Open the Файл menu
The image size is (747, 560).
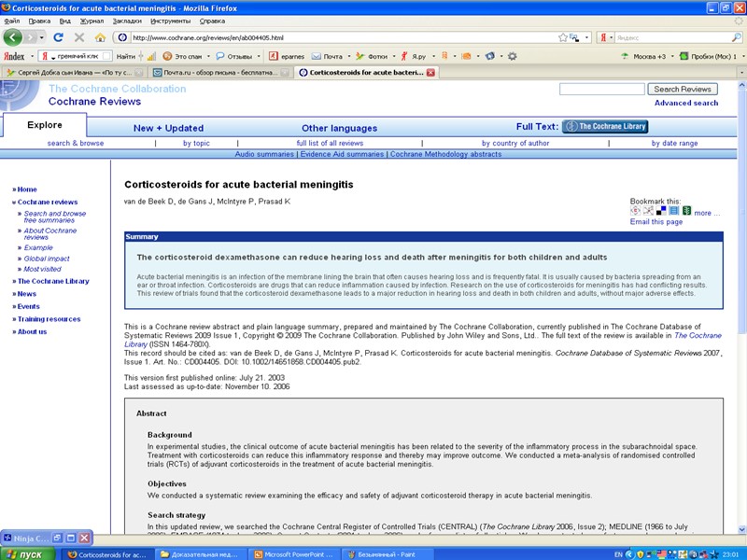pos(12,21)
